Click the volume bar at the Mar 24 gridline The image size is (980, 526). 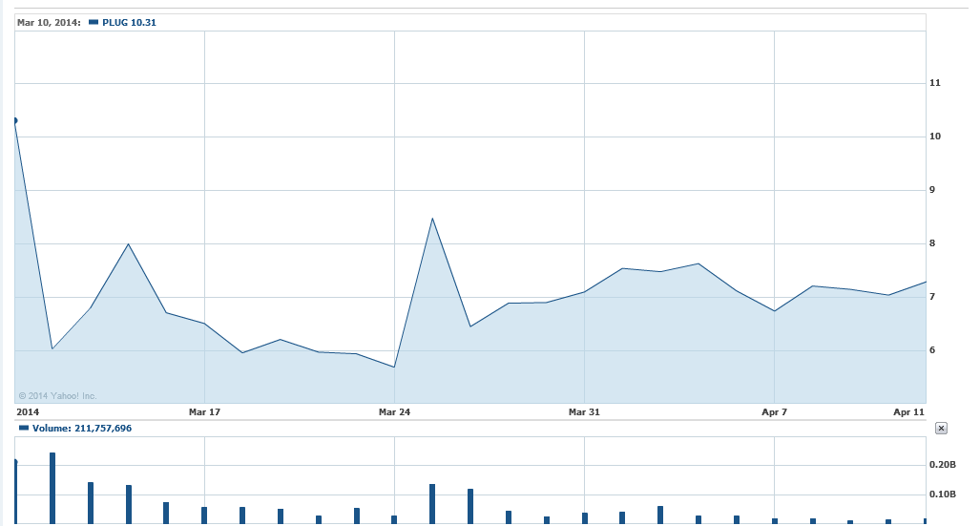pyautogui.click(x=394, y=519)
